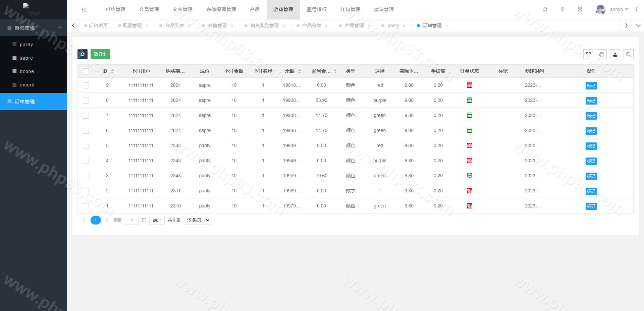Open the 会员管理 top menu
This screenshot has width=644, height=311.
pyautogui.click(x=149, y=10)
